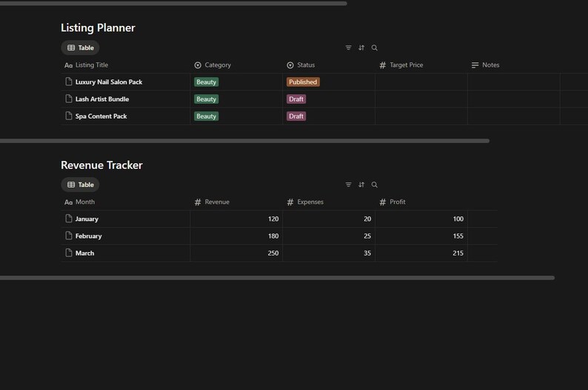The height and width of the screenshot is (390, 588).
Task: Open page icon of February row
Action: [69, 236]
